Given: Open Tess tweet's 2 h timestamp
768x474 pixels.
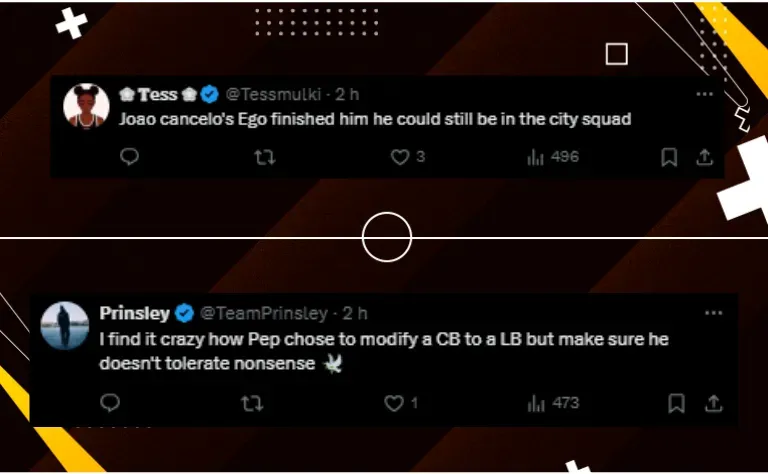Looking at the screenshot, I should (x=347, y=94).
